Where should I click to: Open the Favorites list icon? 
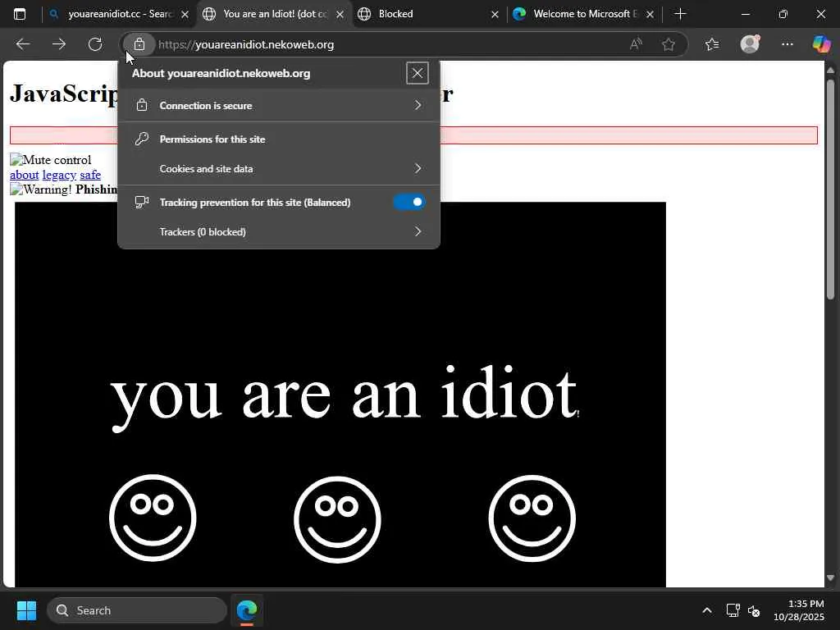coord(712,44)
